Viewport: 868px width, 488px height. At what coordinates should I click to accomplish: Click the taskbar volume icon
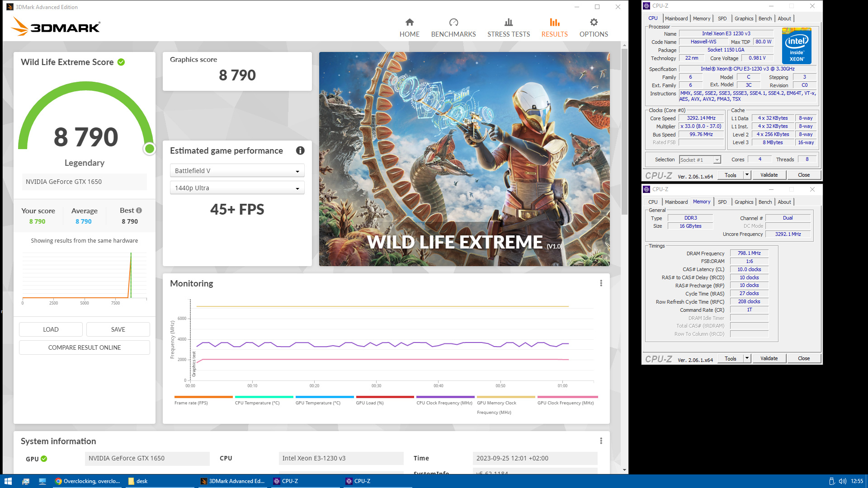(x=842, y=481)
